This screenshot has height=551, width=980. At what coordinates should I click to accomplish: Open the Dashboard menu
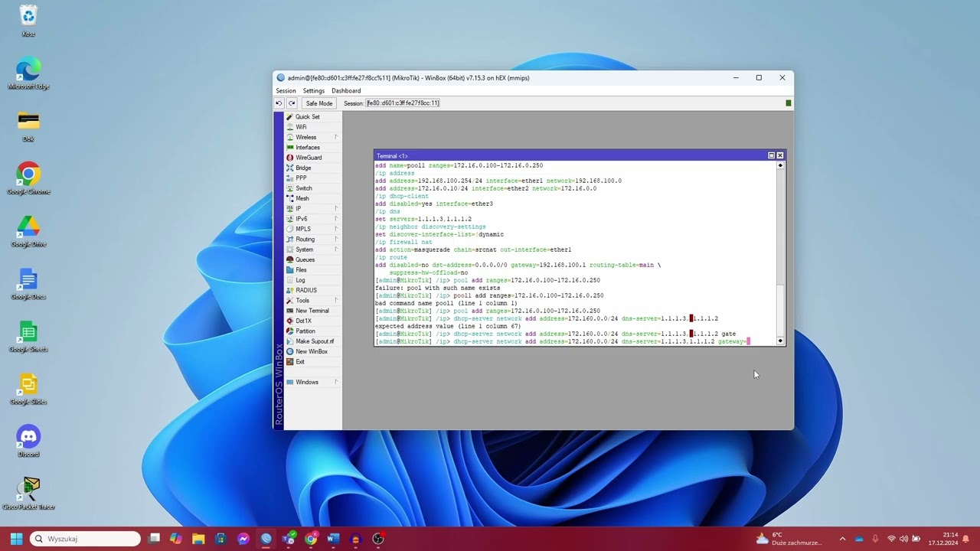coord(346,91)
